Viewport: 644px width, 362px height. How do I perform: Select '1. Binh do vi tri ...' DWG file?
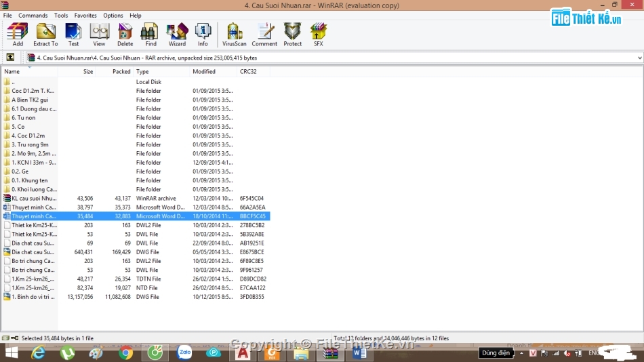pyautogui.click(x=136, y=297)
